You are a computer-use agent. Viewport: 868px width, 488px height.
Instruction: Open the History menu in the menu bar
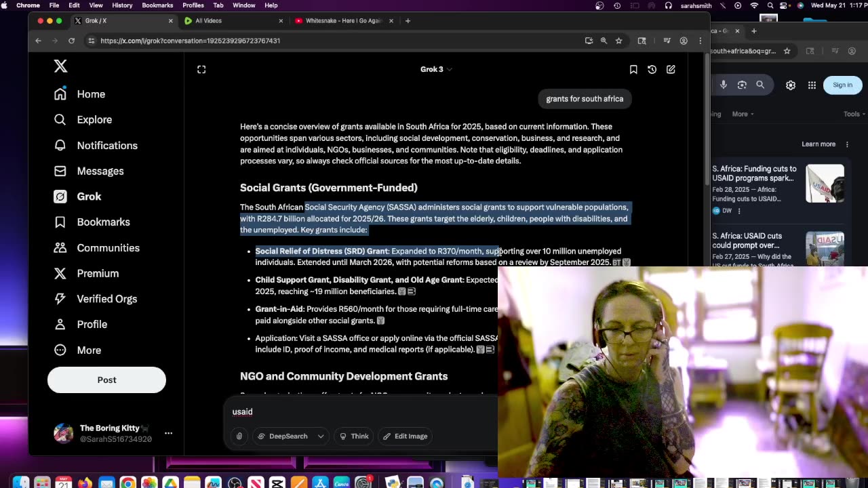tap(122, 5)
